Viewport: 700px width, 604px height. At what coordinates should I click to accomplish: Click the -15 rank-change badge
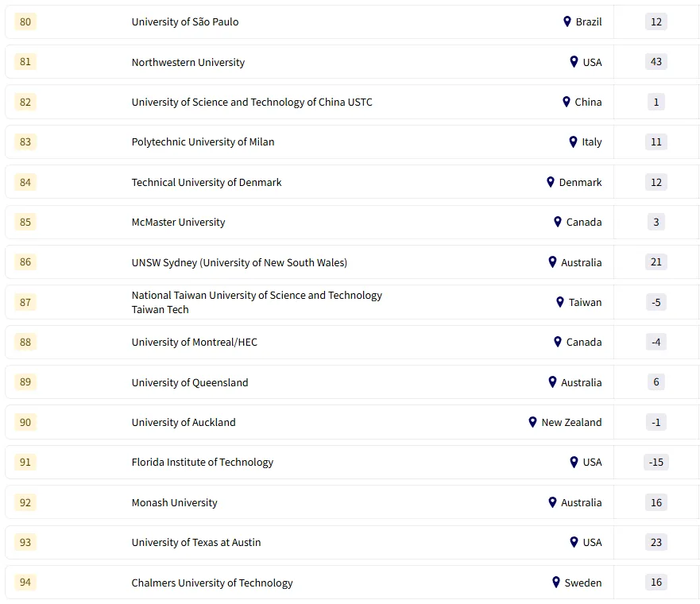(x=656, y=463)
